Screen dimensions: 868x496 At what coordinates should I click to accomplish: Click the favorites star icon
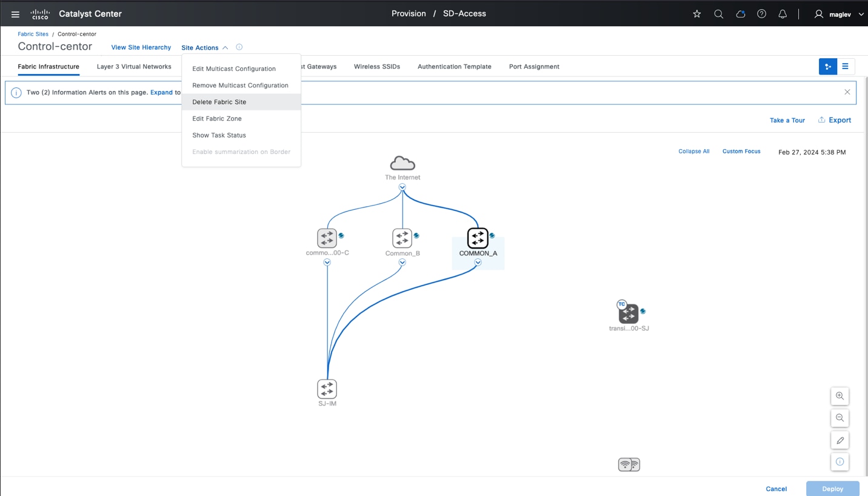point(697,14)
